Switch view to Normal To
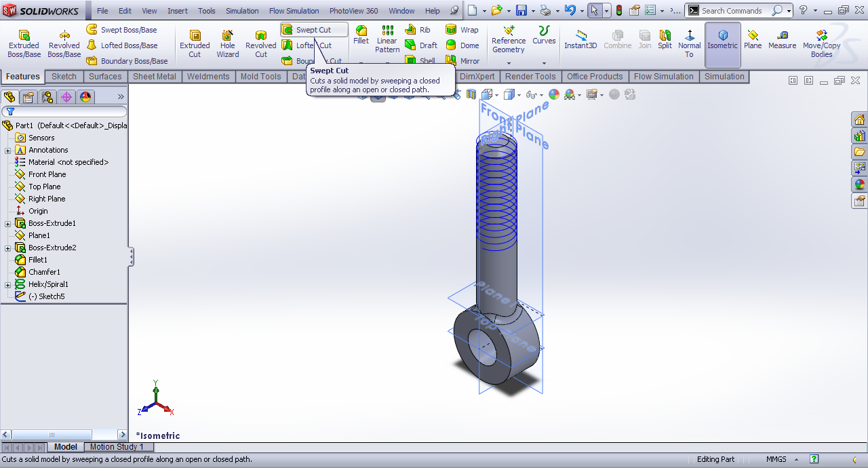868x468 pixels. [x=690, y=44]
